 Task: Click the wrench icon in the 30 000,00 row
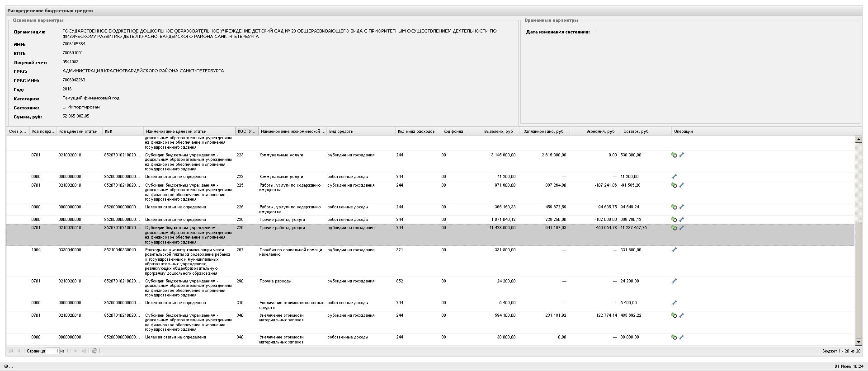pos(682,337)
